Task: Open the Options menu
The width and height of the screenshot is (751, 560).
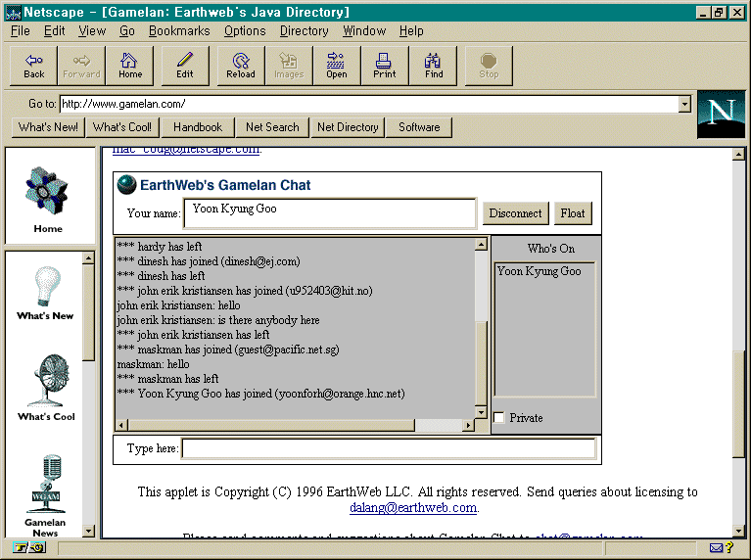Action: (x=245, y=31)
